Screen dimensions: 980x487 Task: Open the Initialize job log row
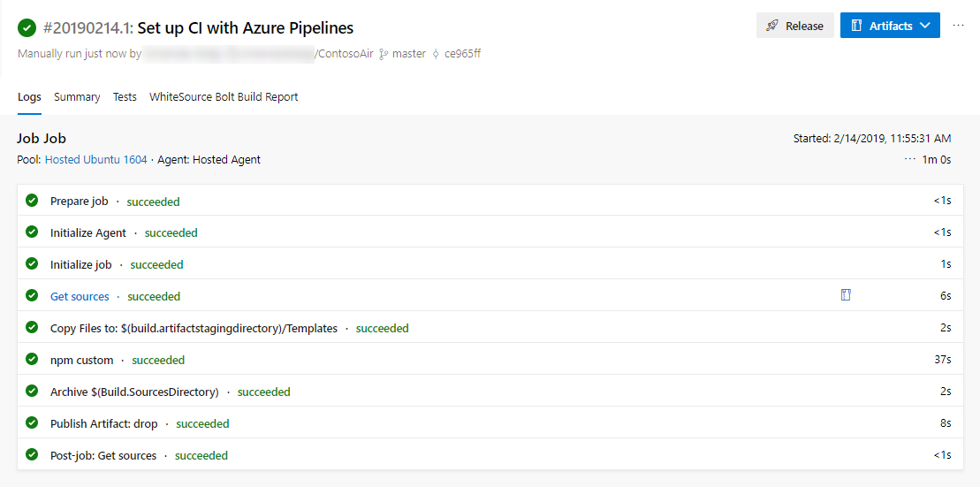pos(490,263)
